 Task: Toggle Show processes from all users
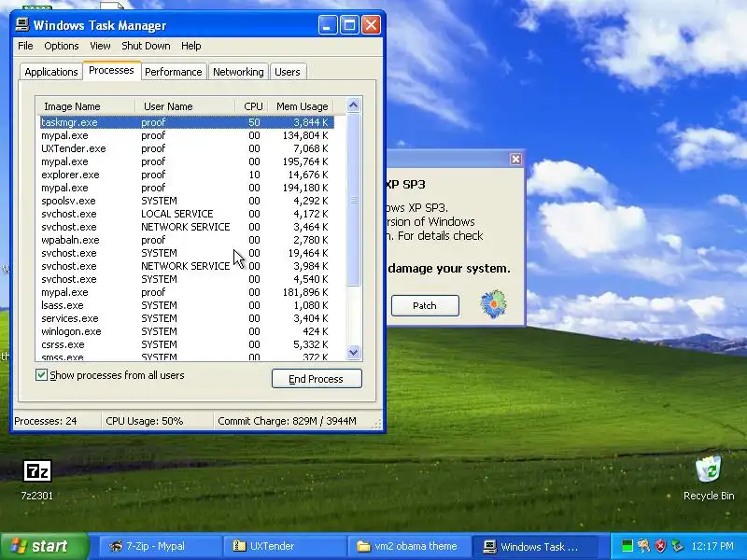click(x=41, y=375)
